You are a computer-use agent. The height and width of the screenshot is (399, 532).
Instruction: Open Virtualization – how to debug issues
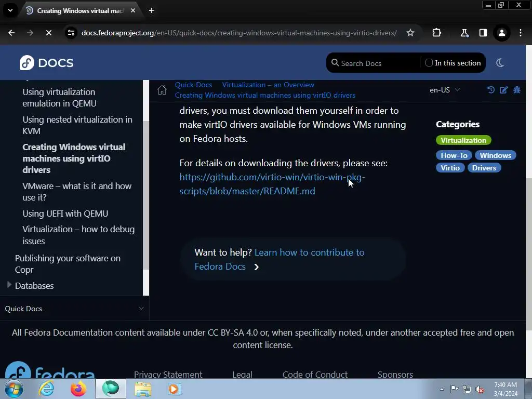[x=78, y=235]
